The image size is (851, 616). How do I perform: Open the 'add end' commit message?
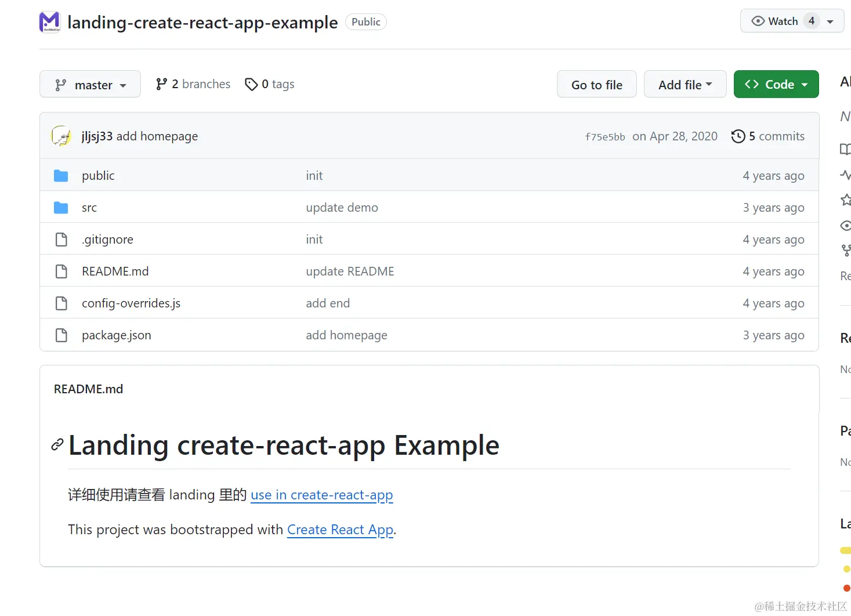tap(328, 303)
